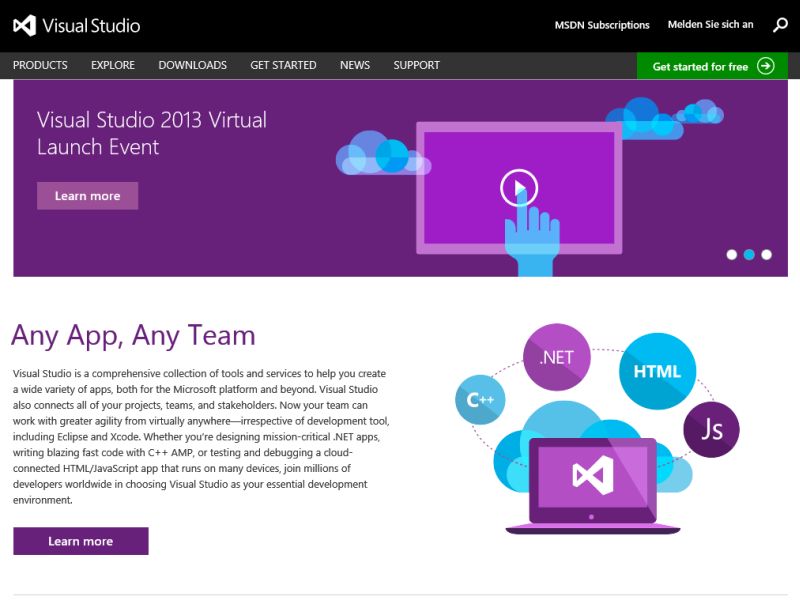Select the second blue carousel dot
Image resolution: width=800 pixels, height=600 pixels.
749,255
